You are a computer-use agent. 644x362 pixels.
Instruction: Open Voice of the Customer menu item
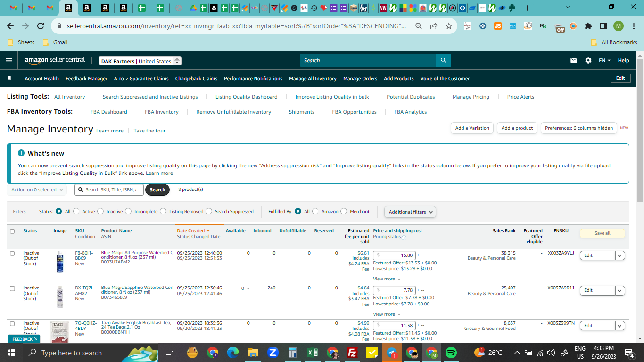[x=445, y=79]
